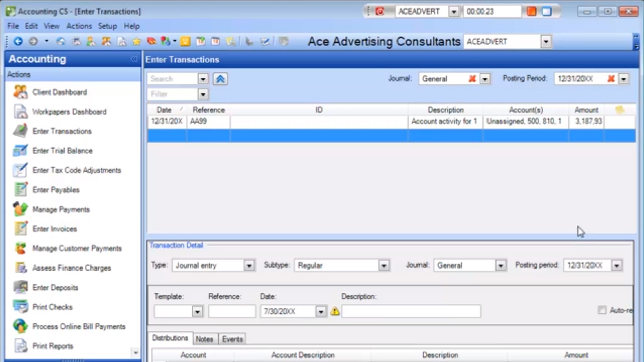The height and width of the screenshot is (362, 644).
Task: Click the double-chevron collapse button beside Search
Action: [x=220, y=79]
